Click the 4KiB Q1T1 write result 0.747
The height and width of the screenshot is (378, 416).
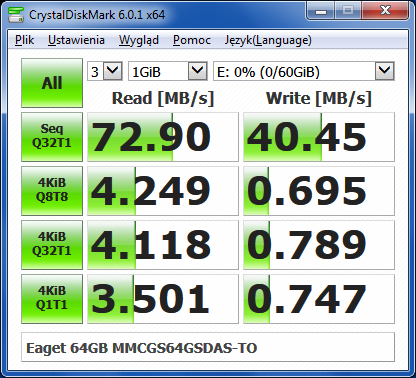(319, 299)
